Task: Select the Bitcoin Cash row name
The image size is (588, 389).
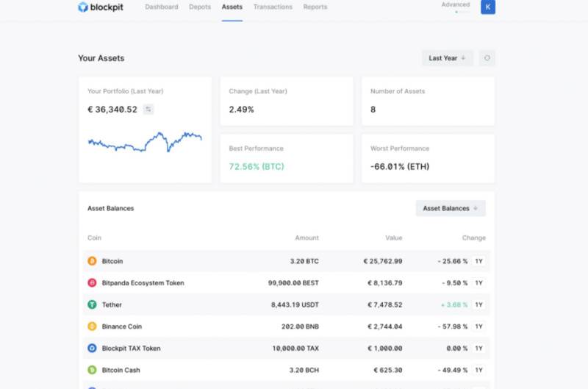Action: tap(121, 370)
